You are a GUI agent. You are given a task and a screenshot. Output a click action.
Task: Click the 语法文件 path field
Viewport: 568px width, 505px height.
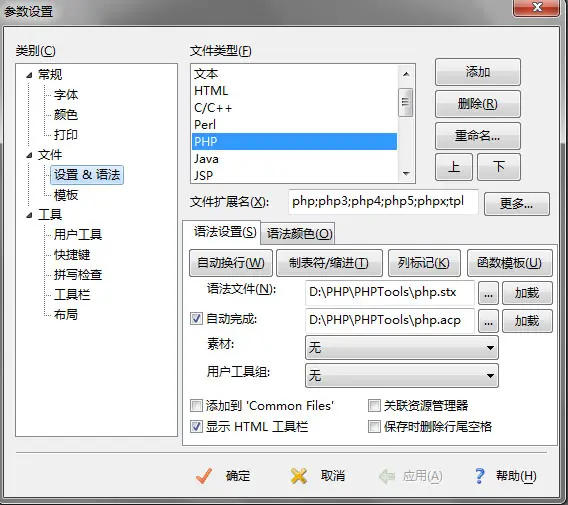pos(390,292)
